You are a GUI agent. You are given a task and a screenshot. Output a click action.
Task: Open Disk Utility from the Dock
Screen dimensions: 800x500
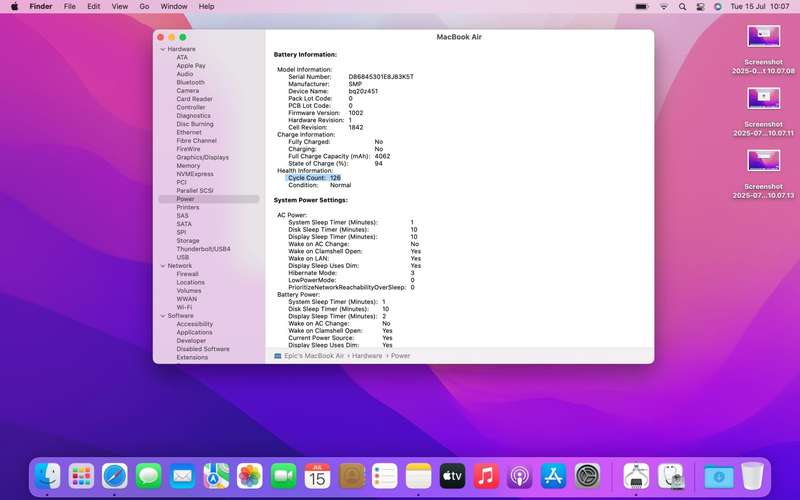[670, 477]
